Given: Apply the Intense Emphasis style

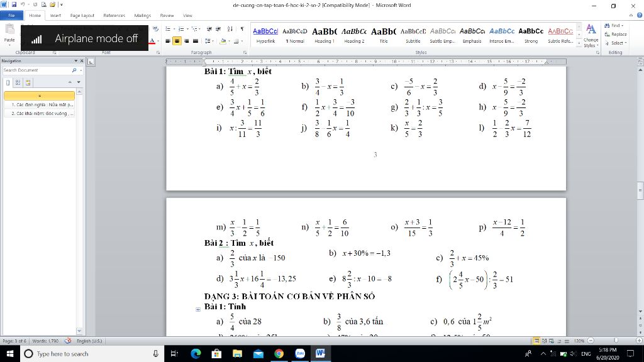Looking at the screenshot, I should point(501,35).
